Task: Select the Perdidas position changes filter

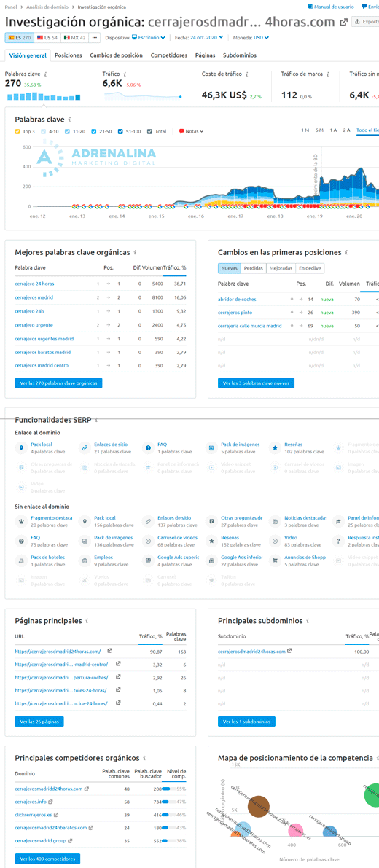Action: pos(254,268)
